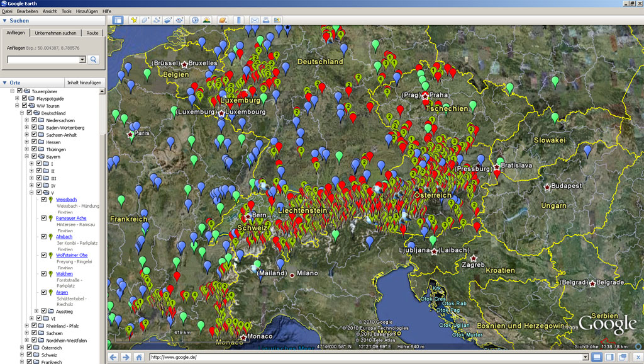Toggle the Österreich folder checkbox
Screen dimensions: 644x364
click(x=28, y=348)
